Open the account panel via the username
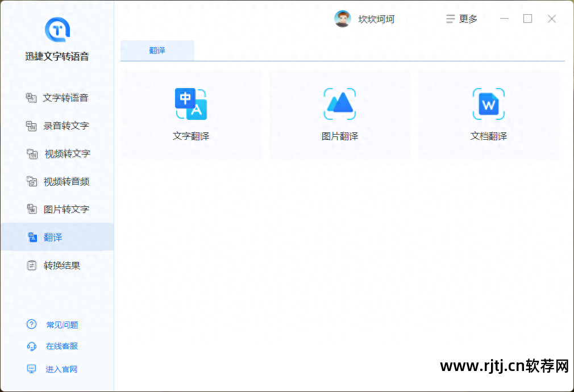This screenshot has height=392, width=574. [377, 19]
